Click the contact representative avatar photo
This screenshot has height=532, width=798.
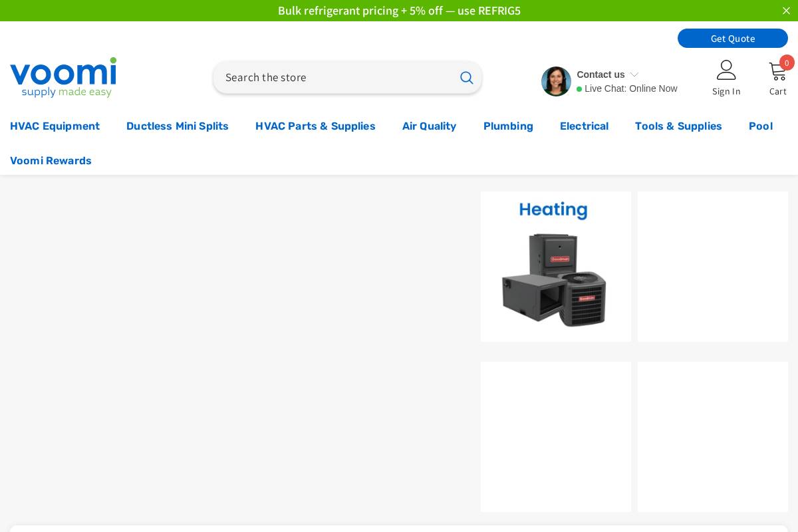point(556,81)
